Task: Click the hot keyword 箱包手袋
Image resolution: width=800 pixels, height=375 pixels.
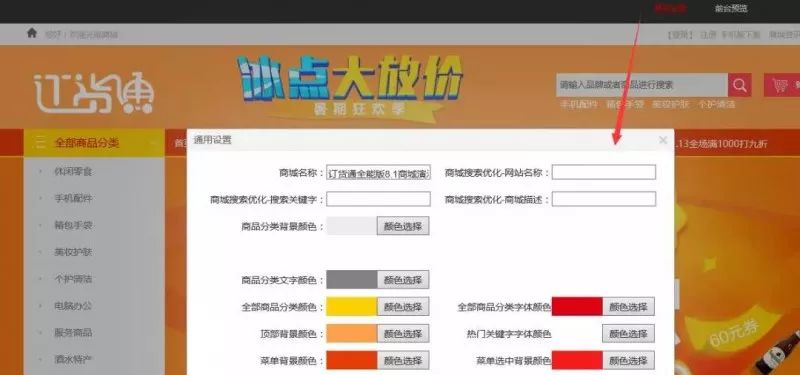Action: [x=624, y=104]
